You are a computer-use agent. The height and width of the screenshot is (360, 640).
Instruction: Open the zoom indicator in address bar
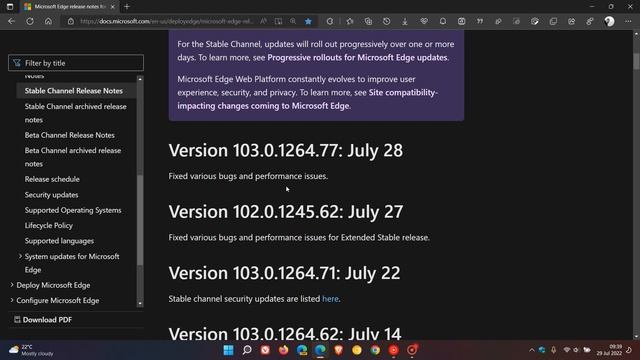[x=293, y=21]
